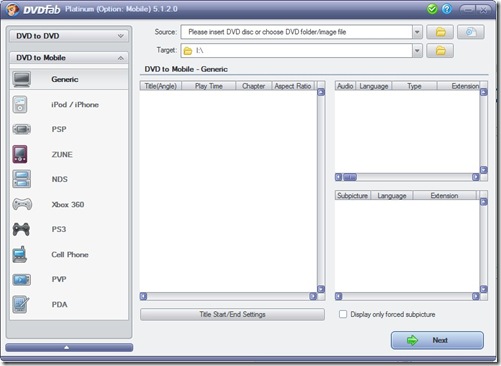This screenshot has width=501, height=366.
Task: Click audio list scroll right arrow
Action: pos(476,177)
